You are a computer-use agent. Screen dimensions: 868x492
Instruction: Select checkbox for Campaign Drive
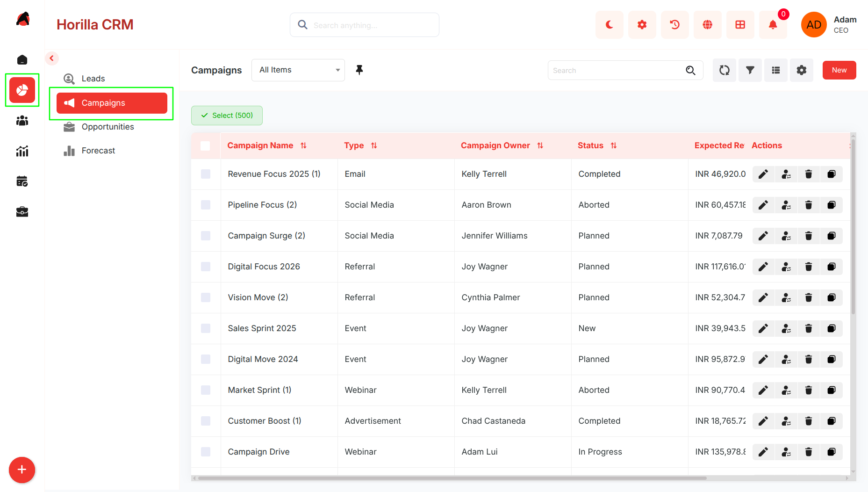coord(205,452)
